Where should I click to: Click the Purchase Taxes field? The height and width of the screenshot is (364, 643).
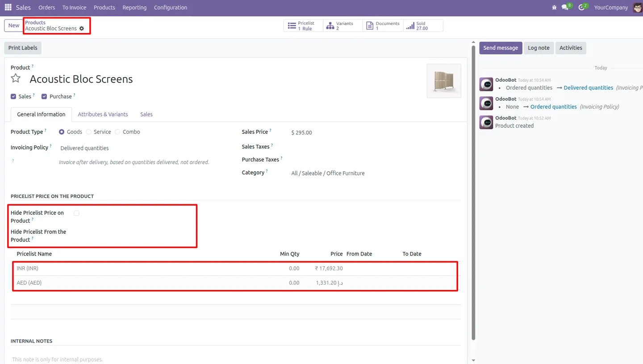pyautogui.click(x=375, y=160)
